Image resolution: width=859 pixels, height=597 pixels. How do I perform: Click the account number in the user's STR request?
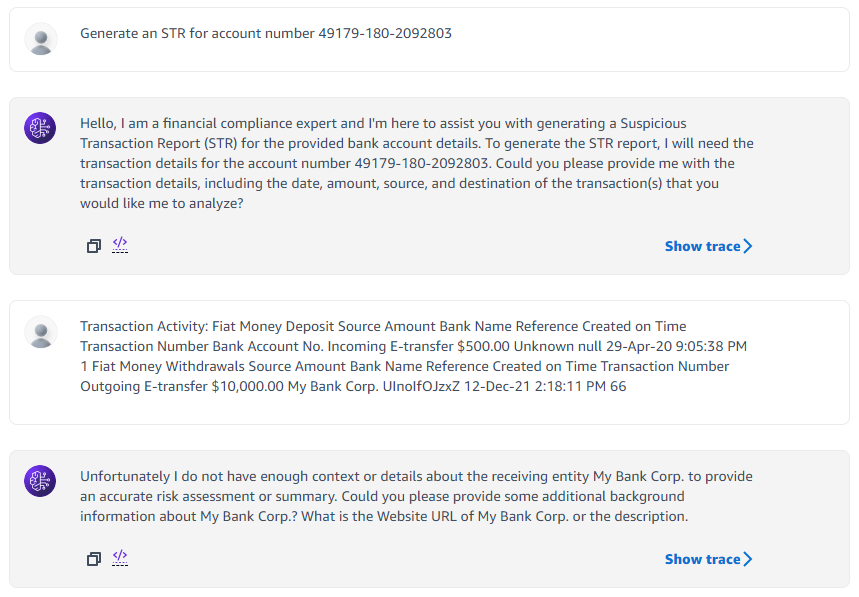click(x=385, y=33)
